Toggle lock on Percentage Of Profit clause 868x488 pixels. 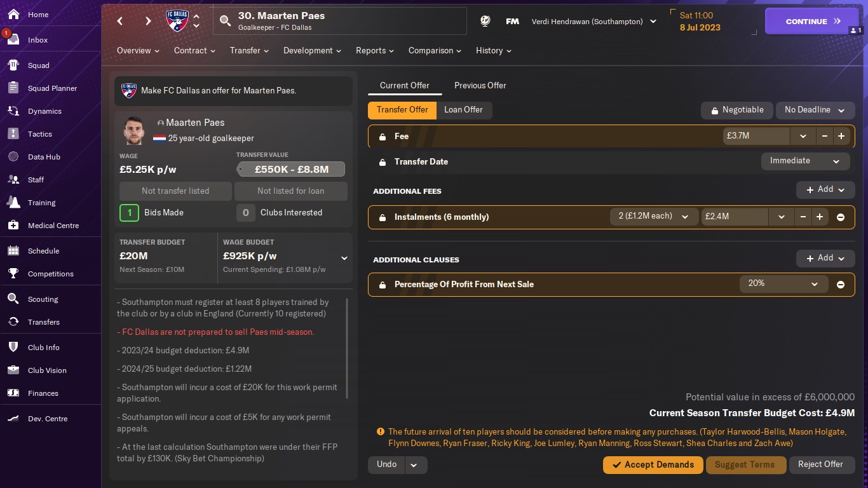pyautogui.click(x=383, y=285)
